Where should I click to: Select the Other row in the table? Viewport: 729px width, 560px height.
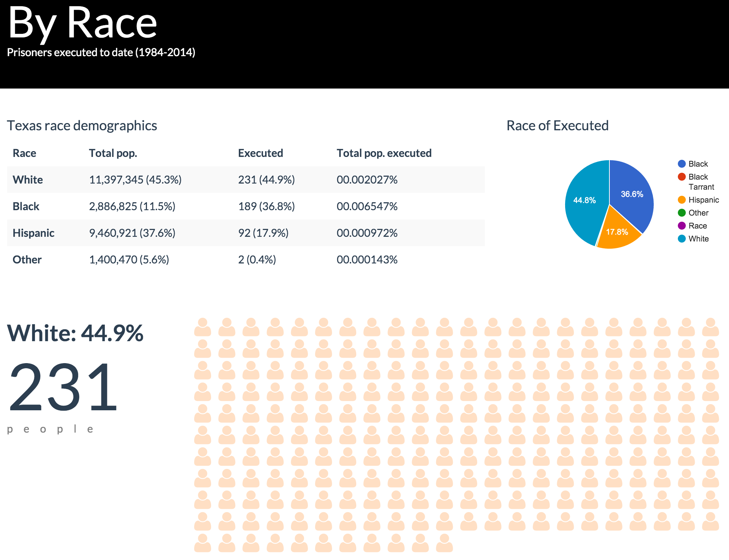[x=27, y=259]
